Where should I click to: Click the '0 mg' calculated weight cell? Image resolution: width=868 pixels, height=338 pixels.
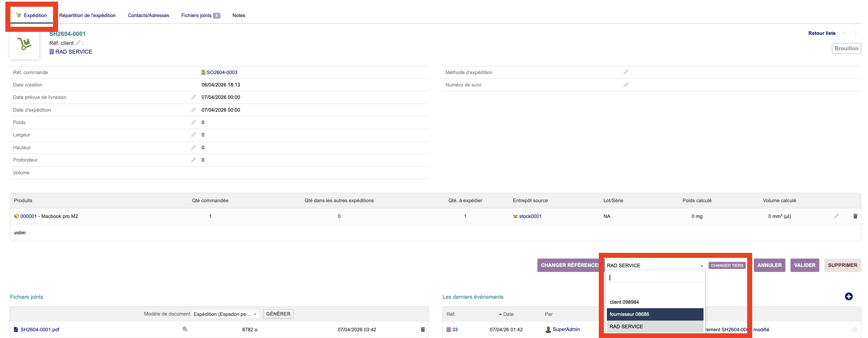point(697,216)
